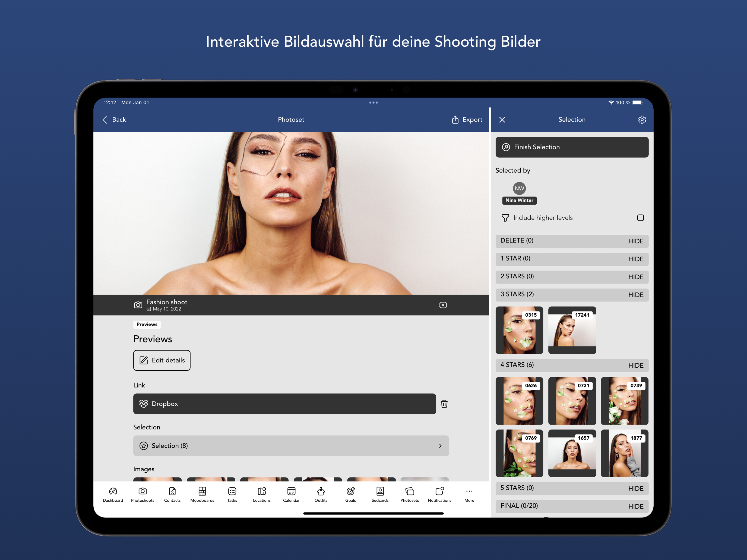This screenshot has height=560, width=747.
Task: Open the Photosets icon
Action: (x=410, y=491)
